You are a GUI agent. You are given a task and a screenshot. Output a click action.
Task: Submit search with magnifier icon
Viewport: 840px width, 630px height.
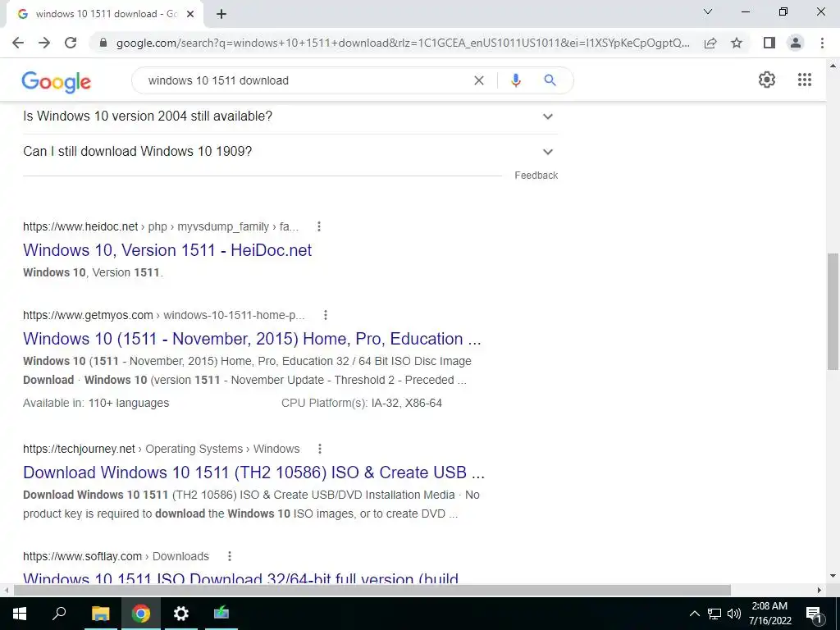[x=550, y=80]
